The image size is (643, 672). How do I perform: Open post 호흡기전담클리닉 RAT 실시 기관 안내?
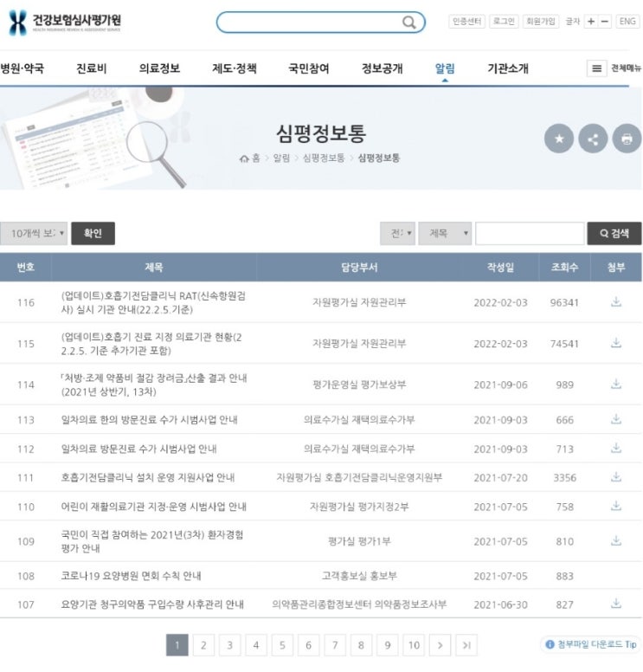click(153, 302)
